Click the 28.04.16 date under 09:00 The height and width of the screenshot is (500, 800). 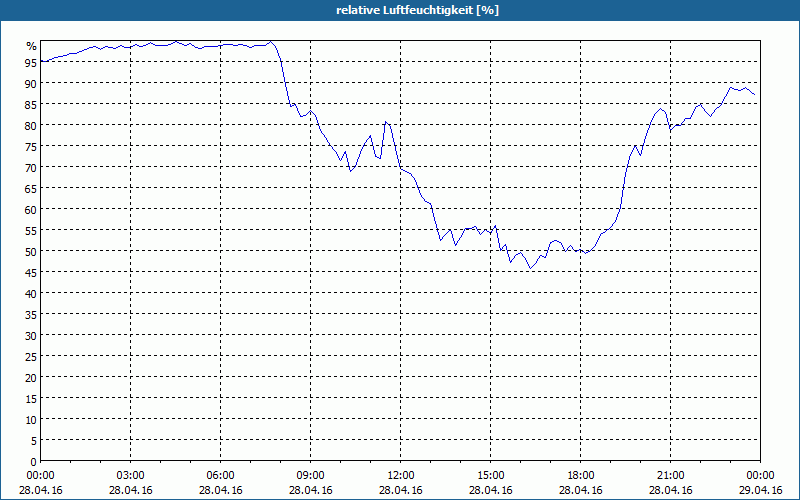click(310, 490)
